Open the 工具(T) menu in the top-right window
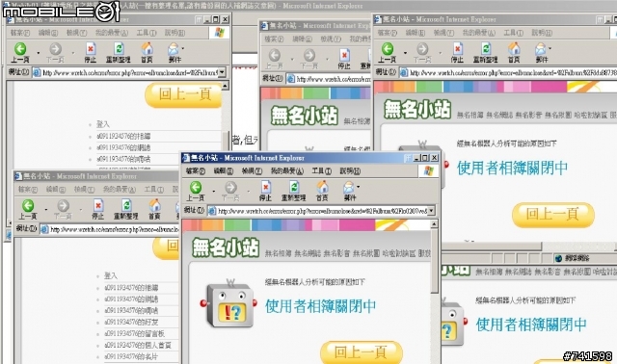This screenshot has width=617, height=364. click(514, 33)
